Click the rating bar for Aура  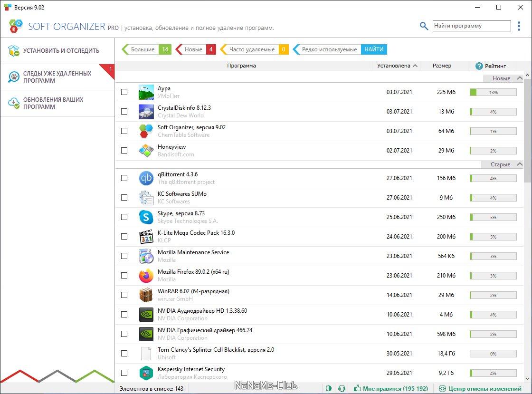click(493, 92)
